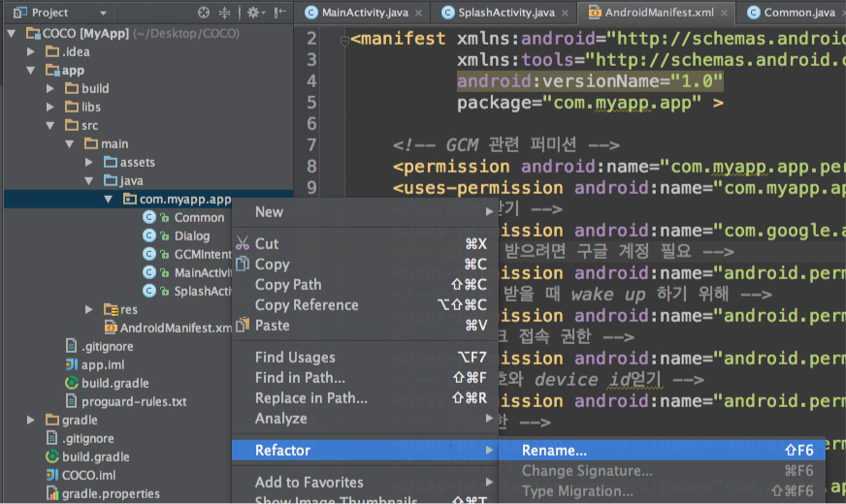Click the scroll-from-source target icon
This screenshot has height=504, width=846.
point(204,13)
